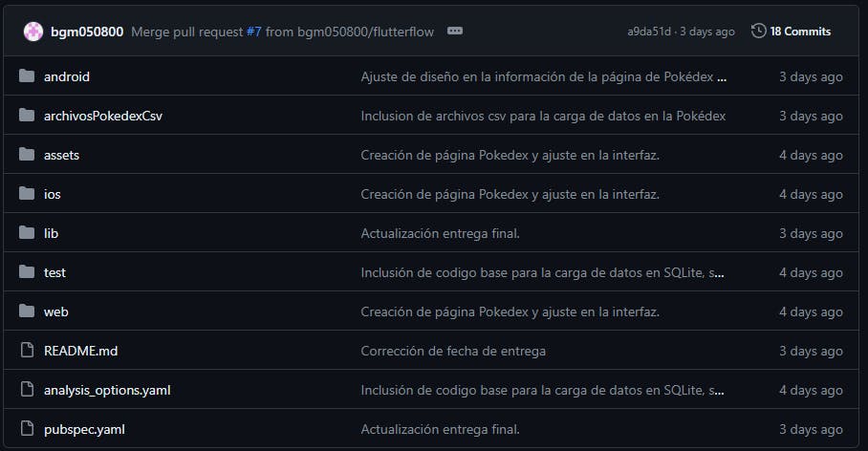This screenshot has width=868, height=451.
Task: Open commit hash a9da51d
Action: (x=649, y=32)
